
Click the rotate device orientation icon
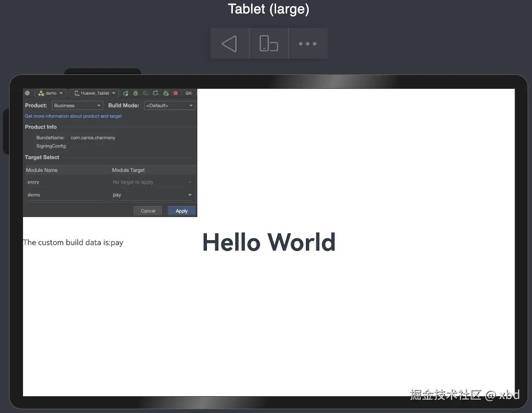pos(269,43)
